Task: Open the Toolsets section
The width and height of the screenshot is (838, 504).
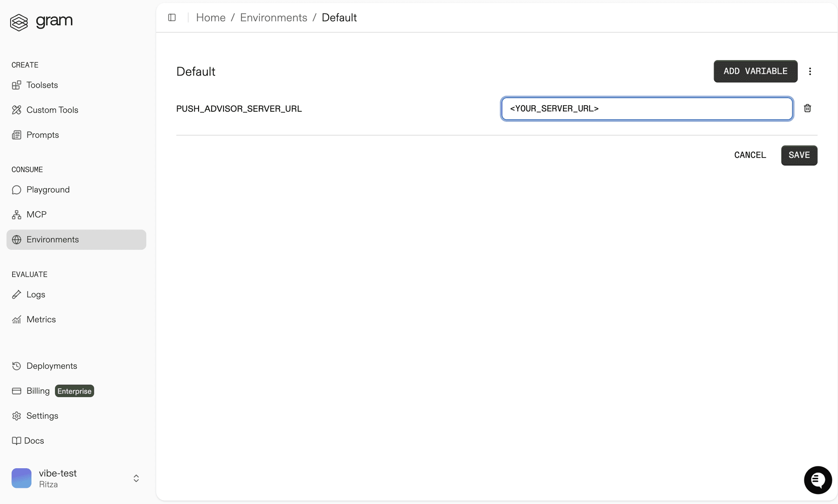Action: [42, 85]
